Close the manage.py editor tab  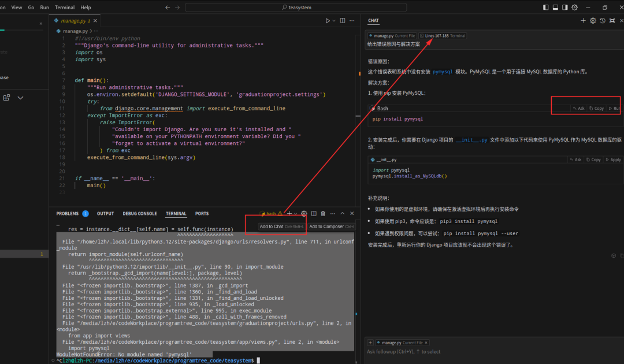tap(95, 21)
